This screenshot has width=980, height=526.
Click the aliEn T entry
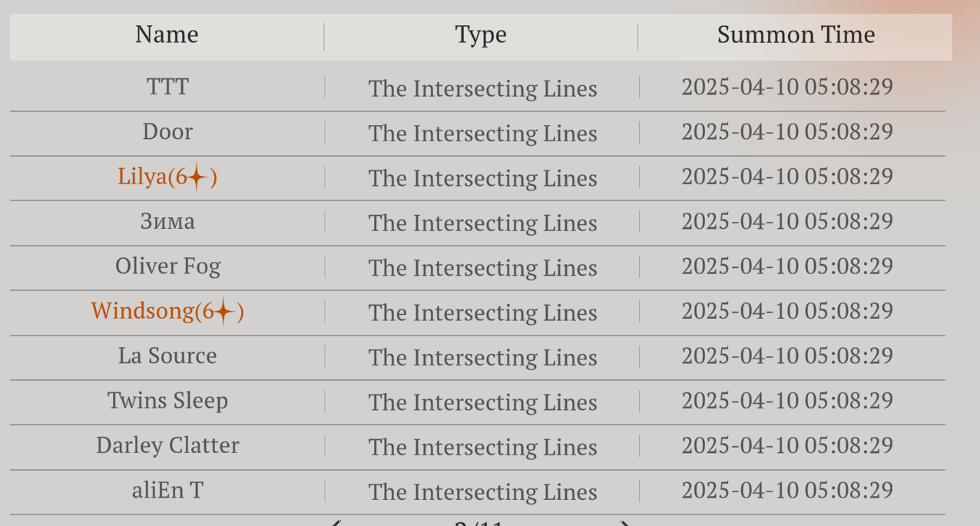coord(167,491)
